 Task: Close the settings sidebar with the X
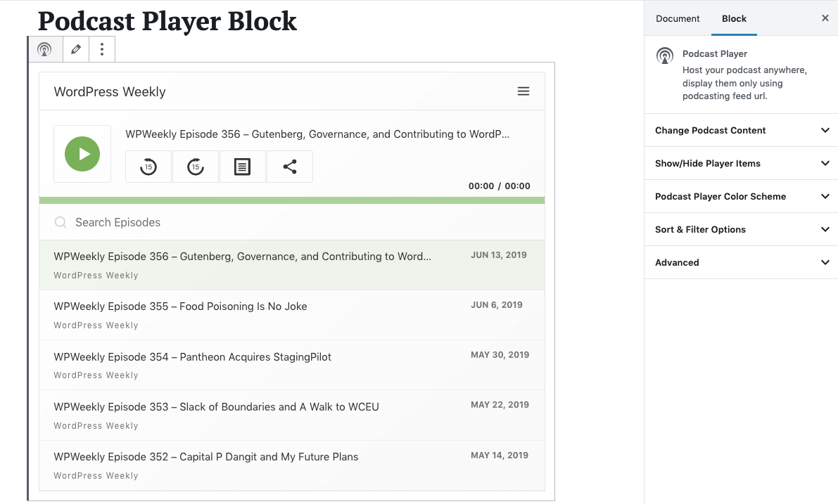click(825, 18)
